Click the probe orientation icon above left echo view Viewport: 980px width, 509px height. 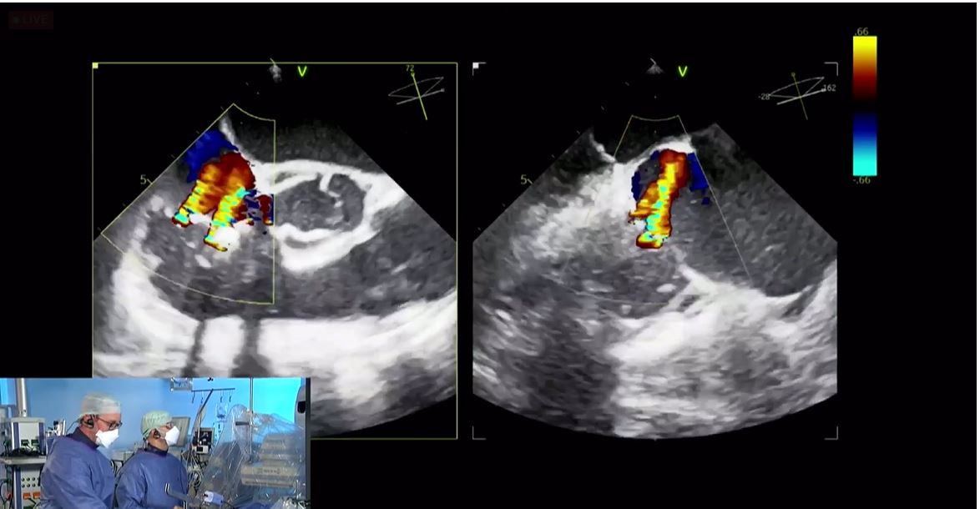tap(275, 70)
